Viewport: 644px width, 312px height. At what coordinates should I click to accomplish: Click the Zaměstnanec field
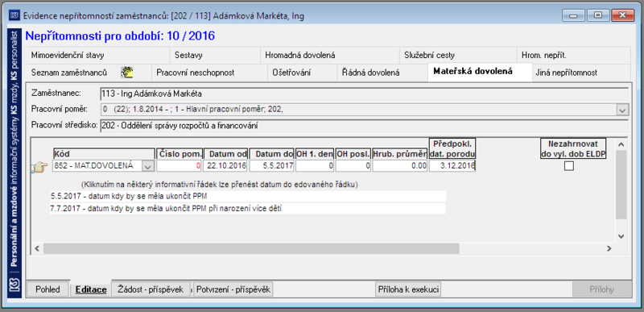pyautogui.click(x=365, y=94)
